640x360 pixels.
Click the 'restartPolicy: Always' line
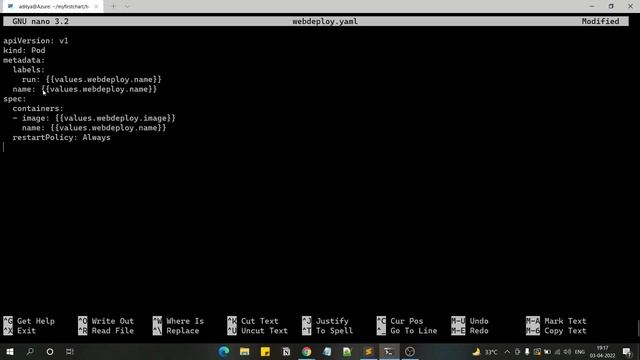point(62,138)
